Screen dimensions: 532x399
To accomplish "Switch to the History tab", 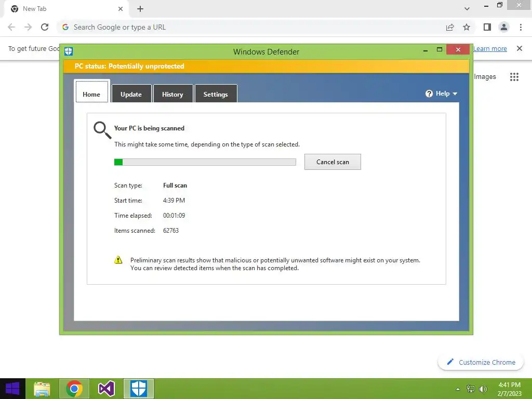I will [x=172, y=94].
